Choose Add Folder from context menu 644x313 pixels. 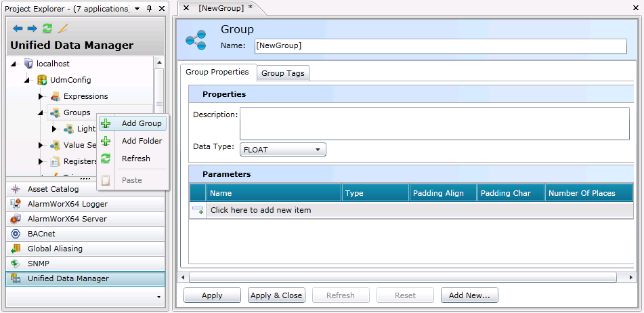(141, 141)
